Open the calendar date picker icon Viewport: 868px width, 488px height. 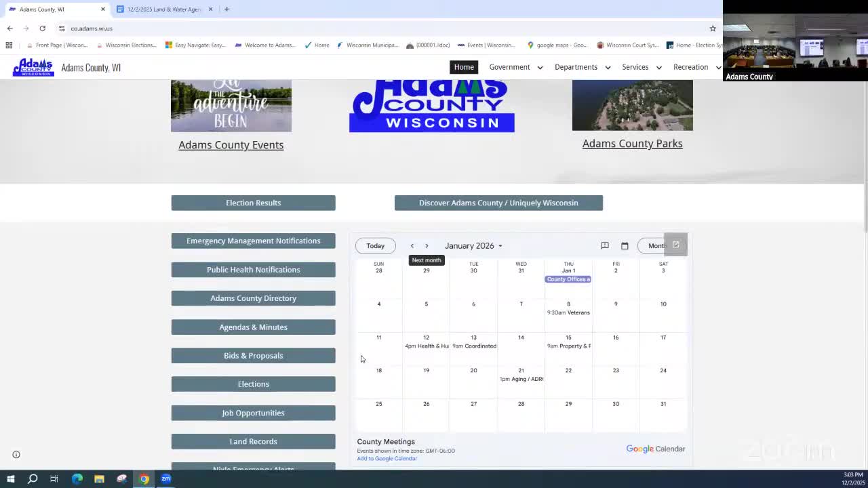pos(625,245)
